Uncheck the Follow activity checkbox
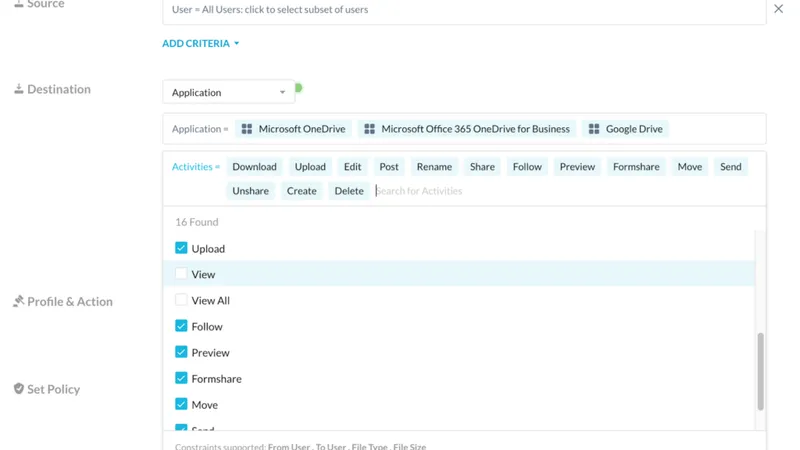 click(181, 326)
